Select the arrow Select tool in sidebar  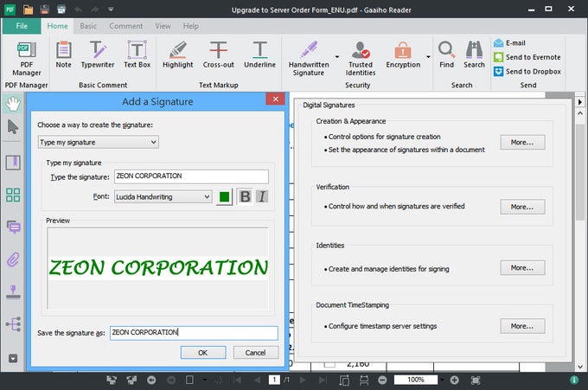(x=13, y=127)
